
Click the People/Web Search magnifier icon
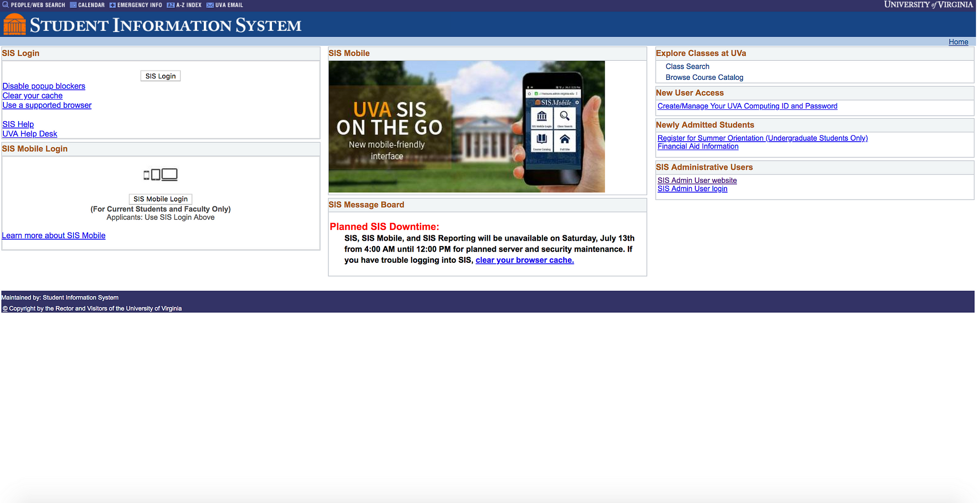5,5
